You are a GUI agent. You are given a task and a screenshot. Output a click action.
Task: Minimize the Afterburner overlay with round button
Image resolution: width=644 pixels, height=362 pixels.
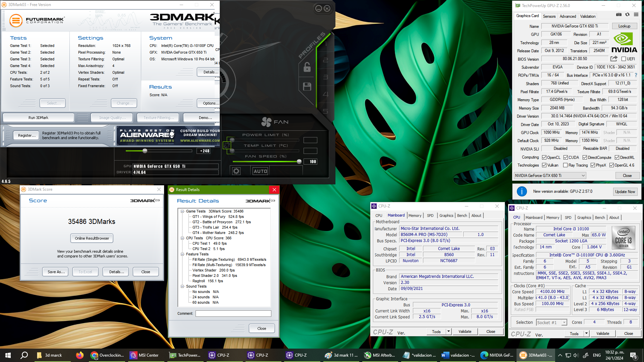point(319,8)
